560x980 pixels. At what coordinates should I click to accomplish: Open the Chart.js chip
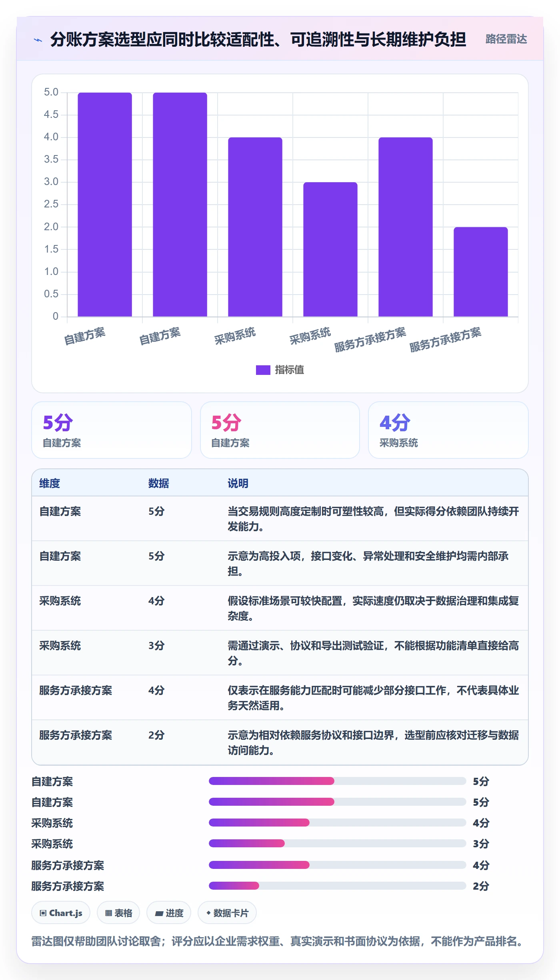(61, 913)
